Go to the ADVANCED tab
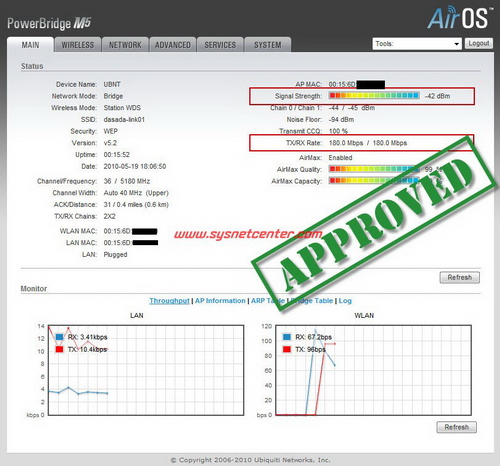 [x=173, y=45]
